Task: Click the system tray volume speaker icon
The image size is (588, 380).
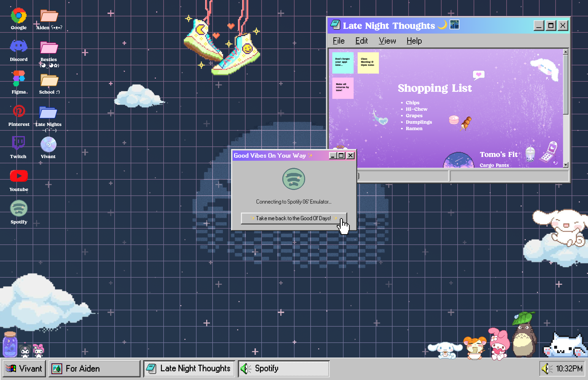Action: [546, 369]
